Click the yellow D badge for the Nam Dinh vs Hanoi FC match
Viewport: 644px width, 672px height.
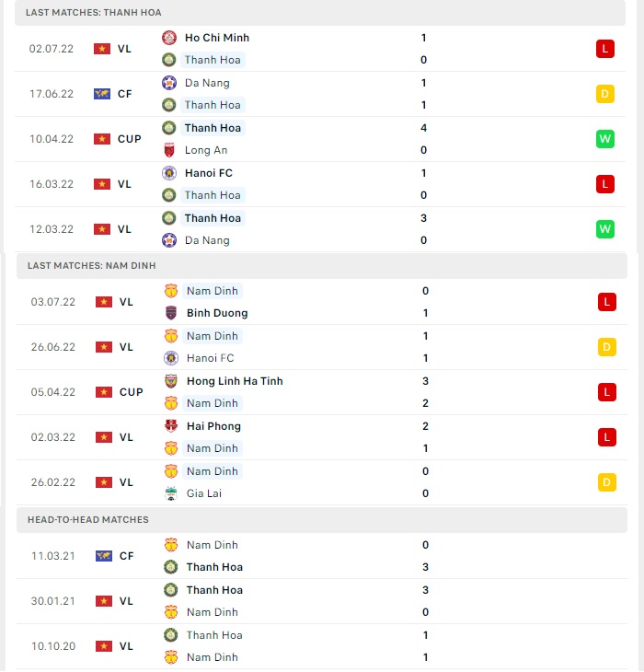607,347
